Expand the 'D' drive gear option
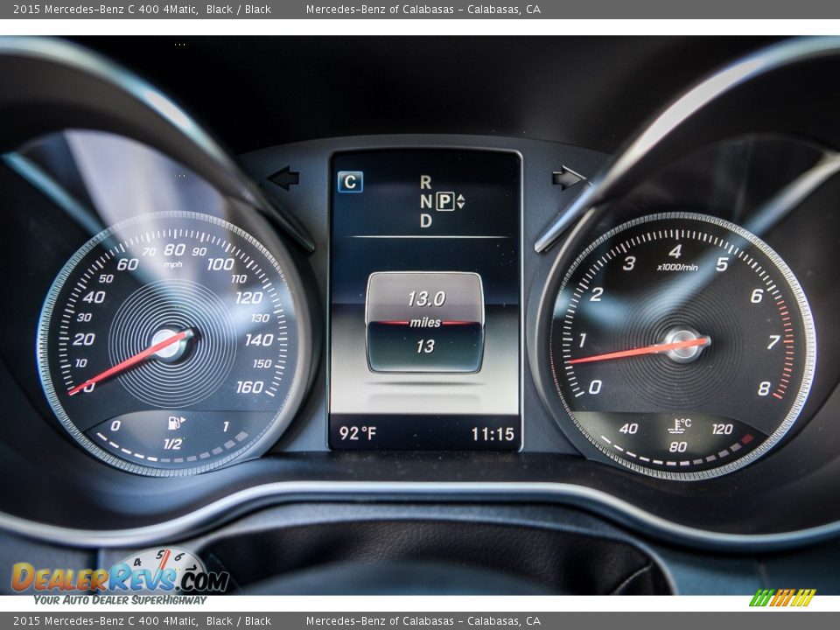Viewport: 840px width, 630px height. click(x=426, y=220)
